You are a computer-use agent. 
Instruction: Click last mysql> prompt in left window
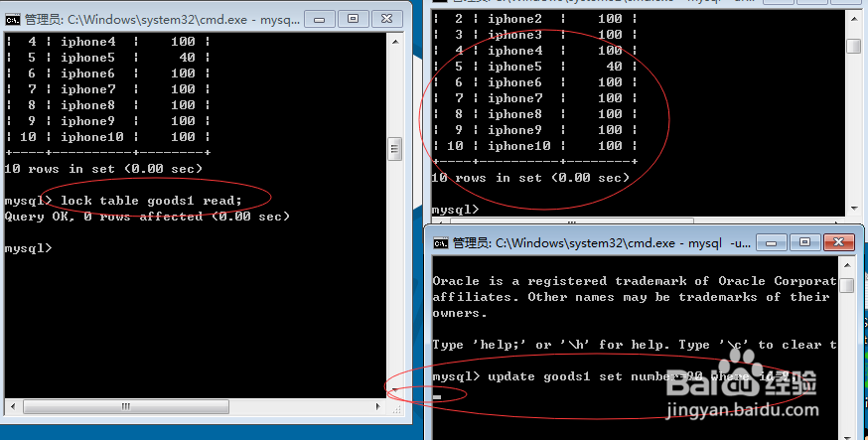click(x=28, y=248)
